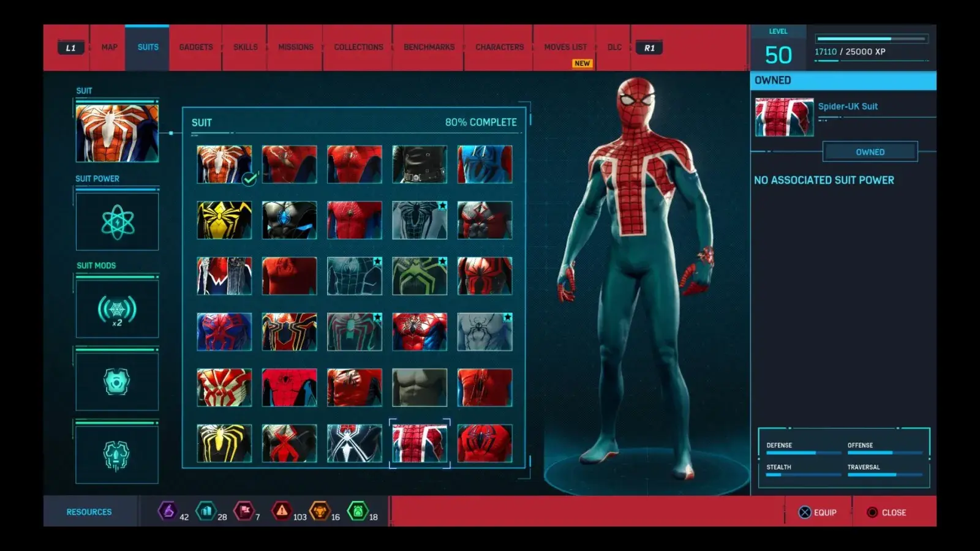Click the shield suit mod slot icon

(x=117, y=381)
